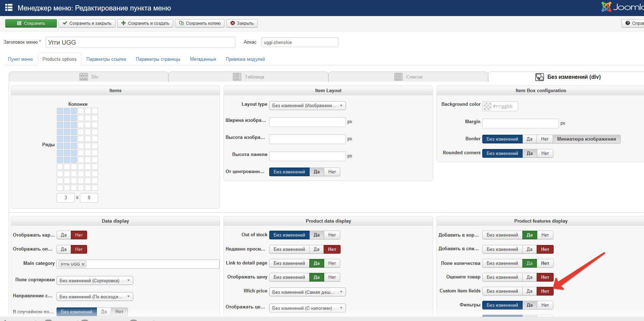The width and height of the screenshot is (644, 321).
Task: Open the main menu hamburger icon
Action: pyautogui.click(x=9, y=8)
